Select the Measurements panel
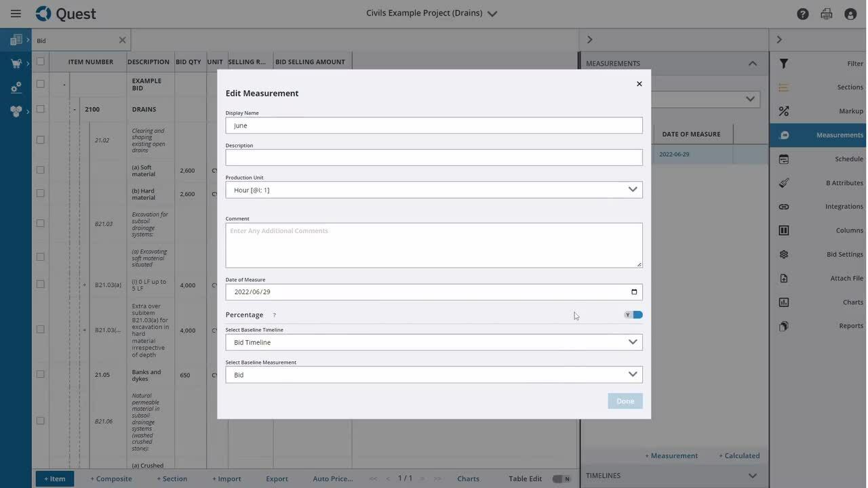Image resolution: width=868 pixels, height=488 pixels. pyautogui.click(x=818, y=135)
